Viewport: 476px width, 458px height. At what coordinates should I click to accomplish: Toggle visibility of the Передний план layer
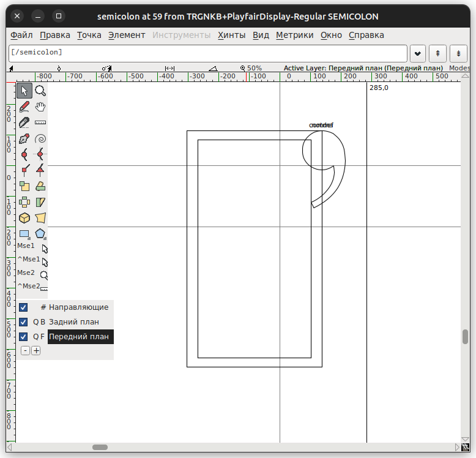(x=23, y=337)
